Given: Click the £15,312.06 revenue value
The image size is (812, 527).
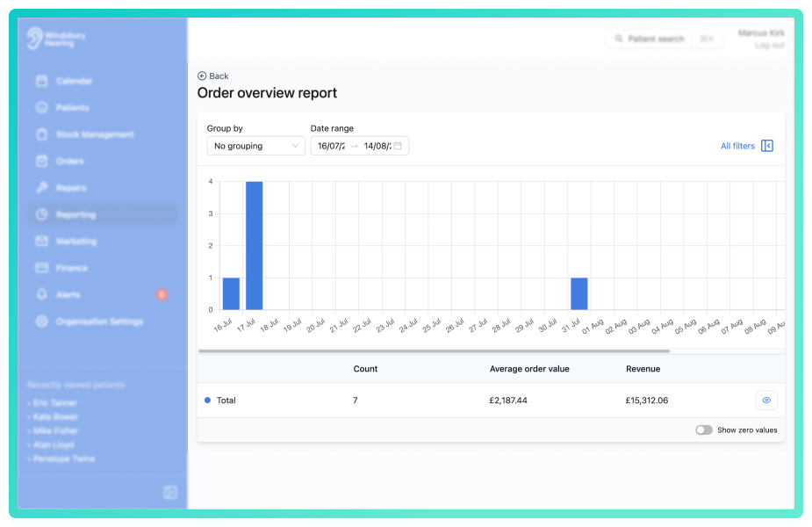Looking at the screenshot, I should click(647, 400).
